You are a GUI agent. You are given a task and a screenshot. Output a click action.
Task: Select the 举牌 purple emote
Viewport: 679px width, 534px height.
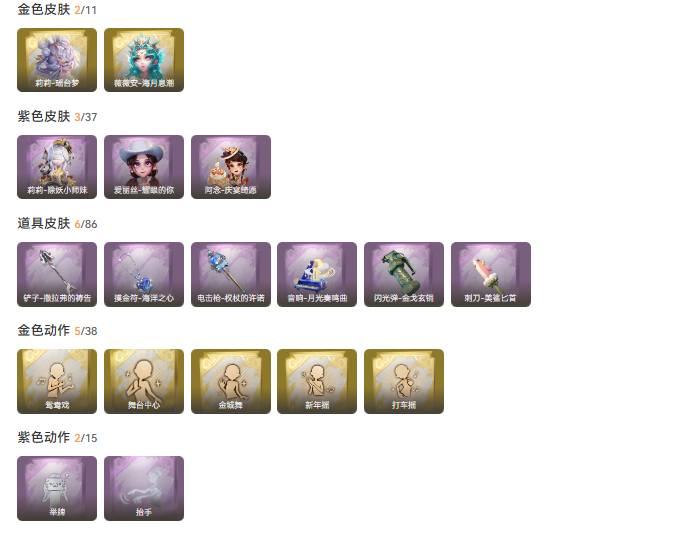pos(57,488)
